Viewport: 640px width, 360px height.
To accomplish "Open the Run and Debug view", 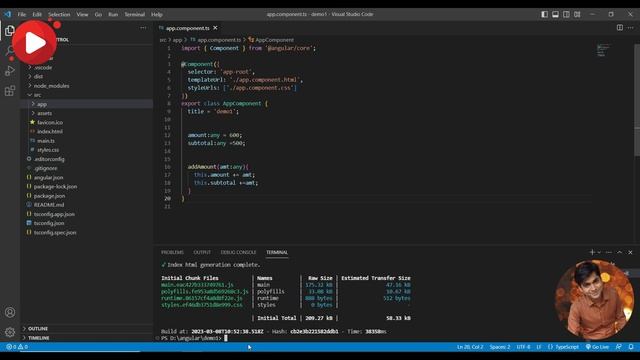I will [x=10, y=71].
